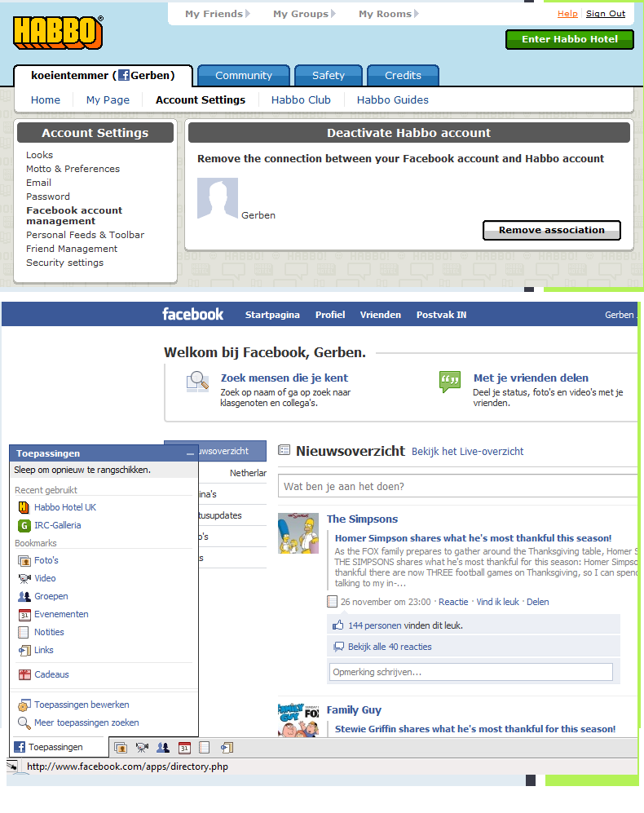
Task: Click the 'Wat ben je aan het doen?' field
Action: click(x=457, y=486)
